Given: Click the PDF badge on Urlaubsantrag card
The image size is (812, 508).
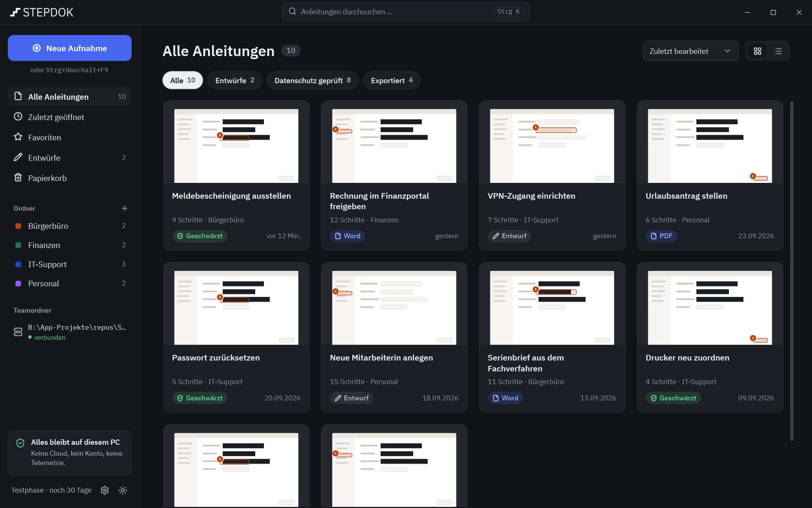Looking at the screenshot, I should point(661,236).
